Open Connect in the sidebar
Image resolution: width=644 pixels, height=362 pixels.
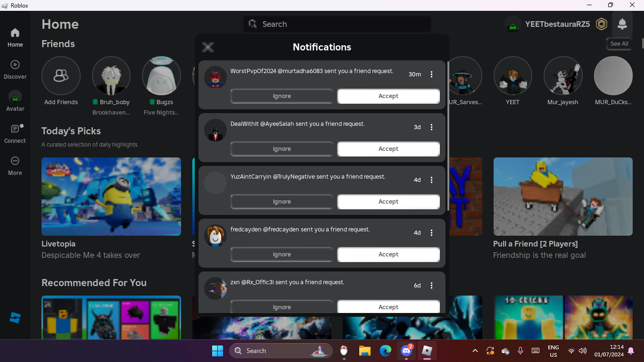click(x=15, y=134)
